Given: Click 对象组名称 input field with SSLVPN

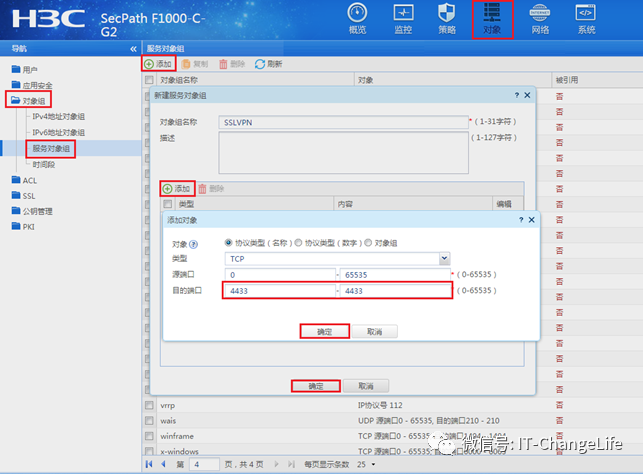Looking at the screenshot, I should click(344, 122).
